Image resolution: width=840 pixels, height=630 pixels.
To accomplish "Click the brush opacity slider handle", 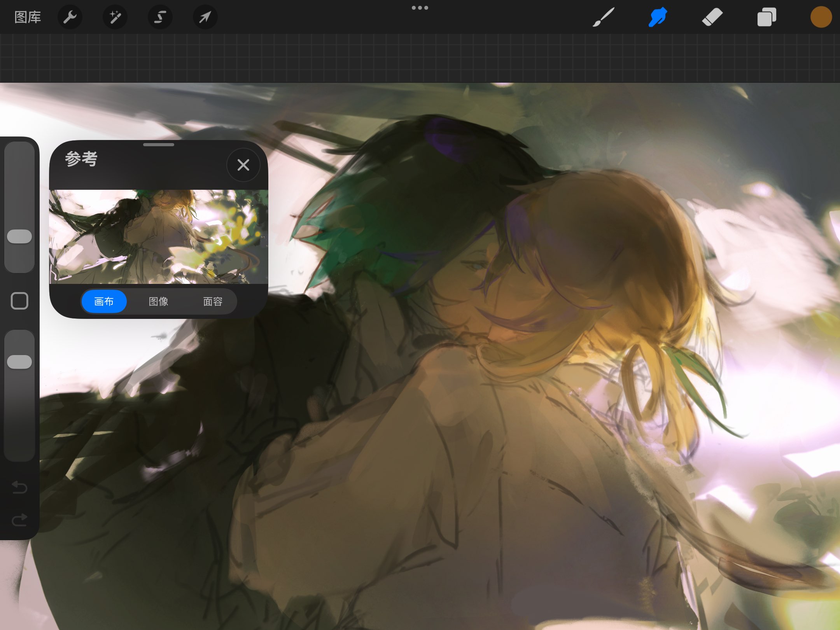I will coord(19,362).
